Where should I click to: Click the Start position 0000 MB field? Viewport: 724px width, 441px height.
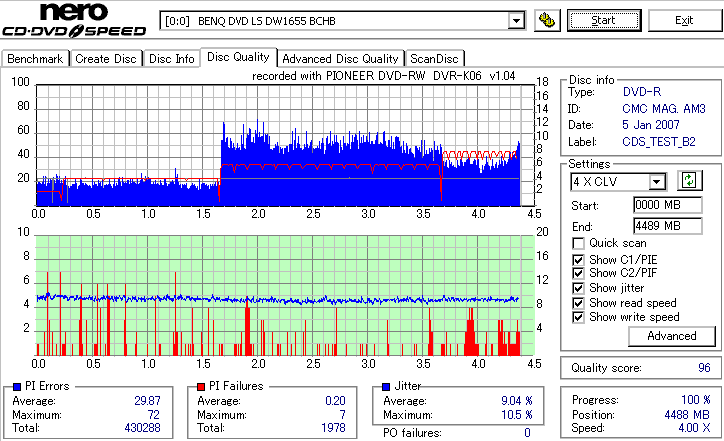(668, 205)
